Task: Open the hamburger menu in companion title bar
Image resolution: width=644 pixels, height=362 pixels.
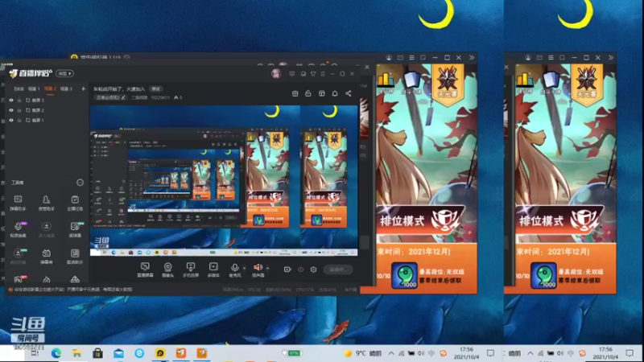Action: click(323, 74)
